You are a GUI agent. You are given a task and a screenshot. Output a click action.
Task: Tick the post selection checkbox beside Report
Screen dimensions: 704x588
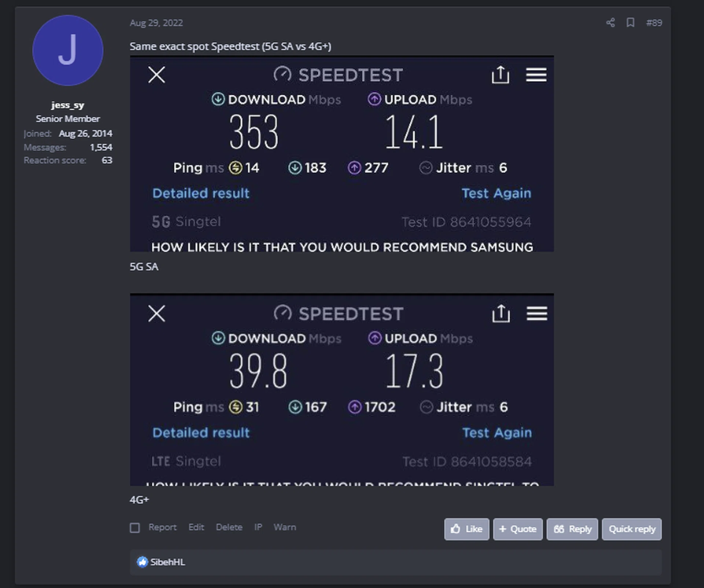[x=135, y=528]
